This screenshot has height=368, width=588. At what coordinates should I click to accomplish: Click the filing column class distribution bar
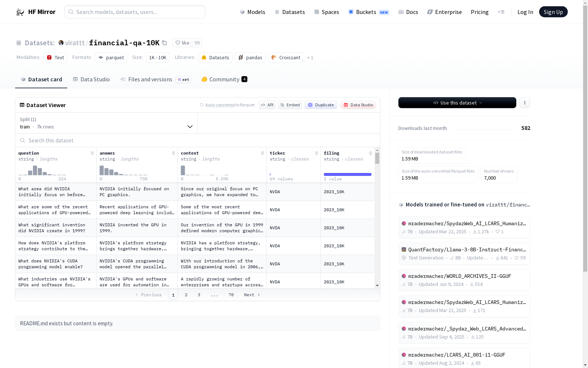click(348, 174)
